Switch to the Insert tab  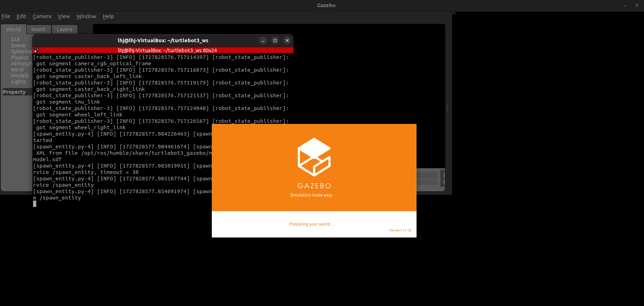click(x=38, y=29)
